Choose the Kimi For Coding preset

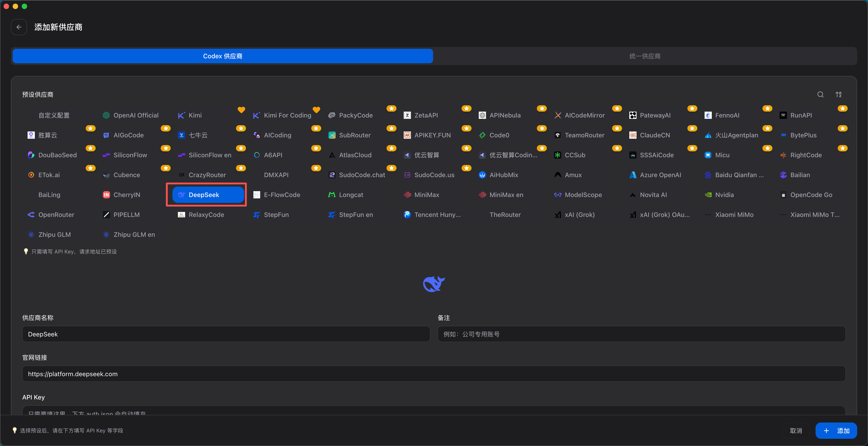tap(283, 115)
